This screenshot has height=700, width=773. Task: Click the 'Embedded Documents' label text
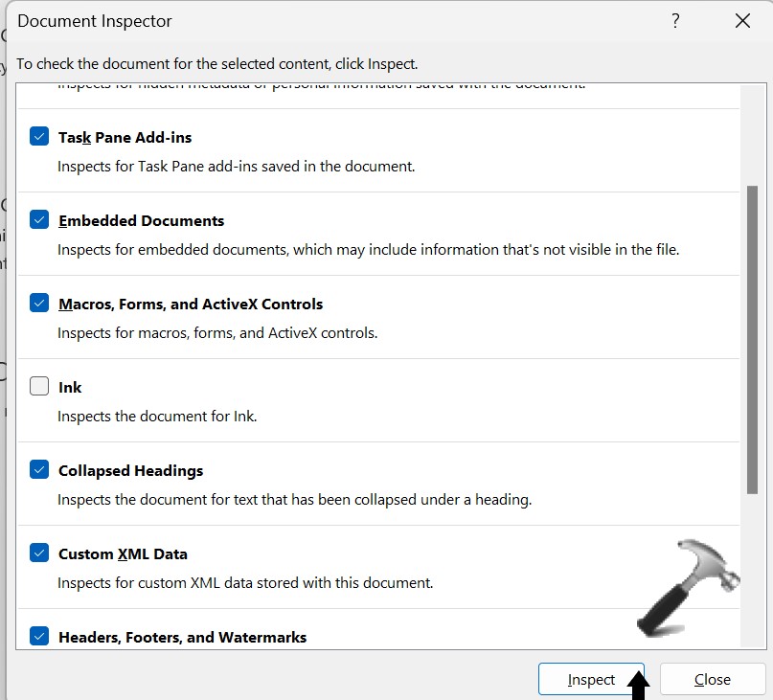click(141, 221)
